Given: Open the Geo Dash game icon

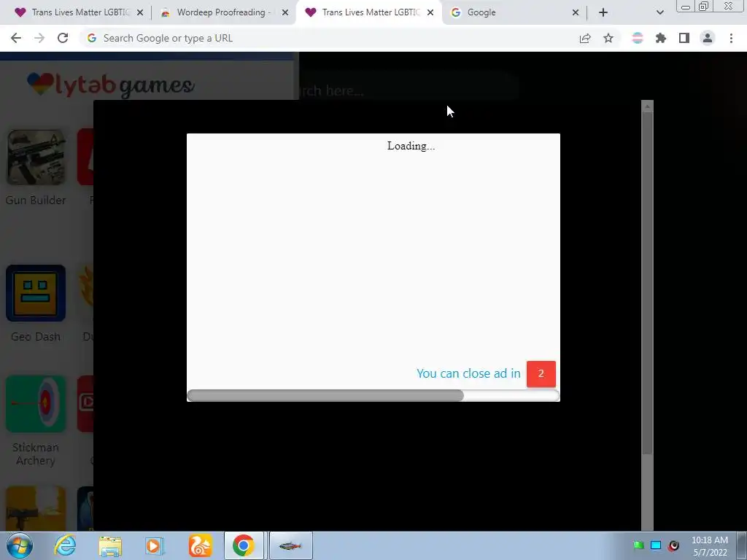Looking at the screenshot, I should point(36,293).
